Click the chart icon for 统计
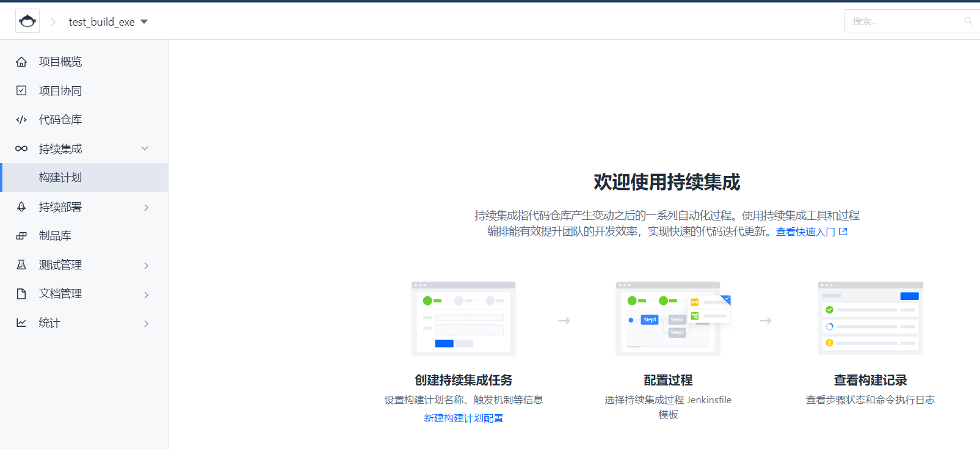 [x=21, y=323]
